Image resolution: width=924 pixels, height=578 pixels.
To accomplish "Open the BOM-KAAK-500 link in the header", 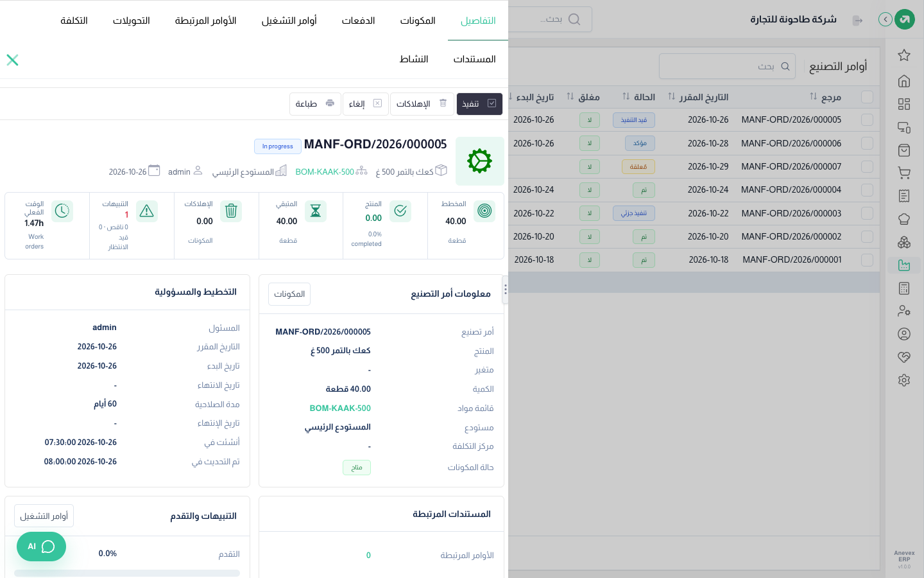I will coord(325,172).
